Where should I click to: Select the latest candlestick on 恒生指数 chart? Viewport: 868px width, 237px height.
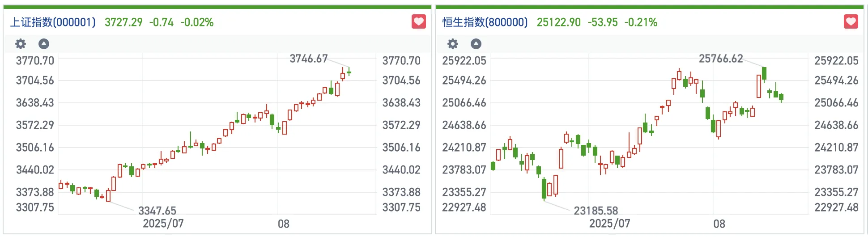(x=781, y=97)
